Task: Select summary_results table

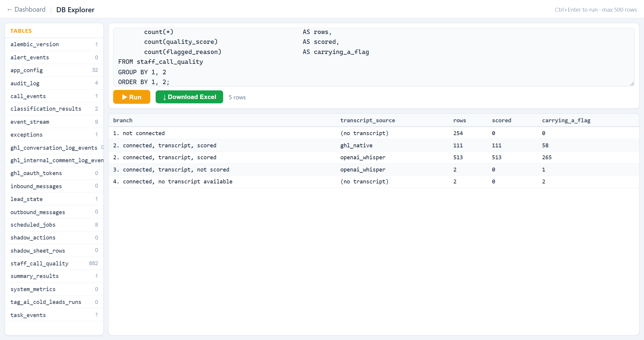Action: [x=54, y=276]
